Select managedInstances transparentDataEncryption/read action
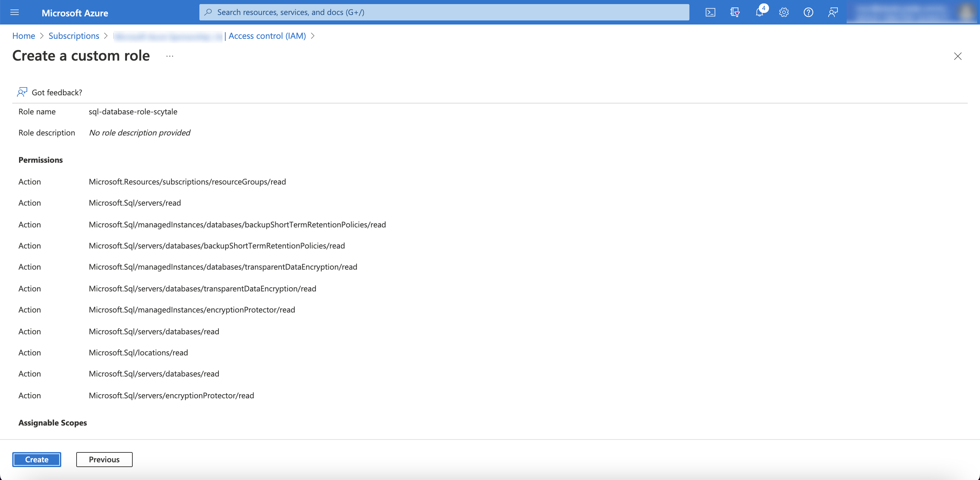The height and width of the screenshot is (480, 980). (223, 267)
